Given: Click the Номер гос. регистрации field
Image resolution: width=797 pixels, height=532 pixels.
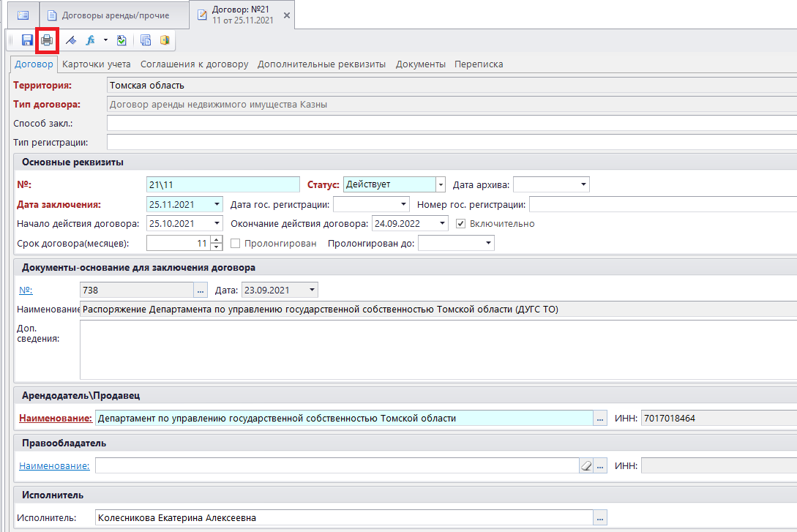Looking at the screenshot, I should pos(663,204).
